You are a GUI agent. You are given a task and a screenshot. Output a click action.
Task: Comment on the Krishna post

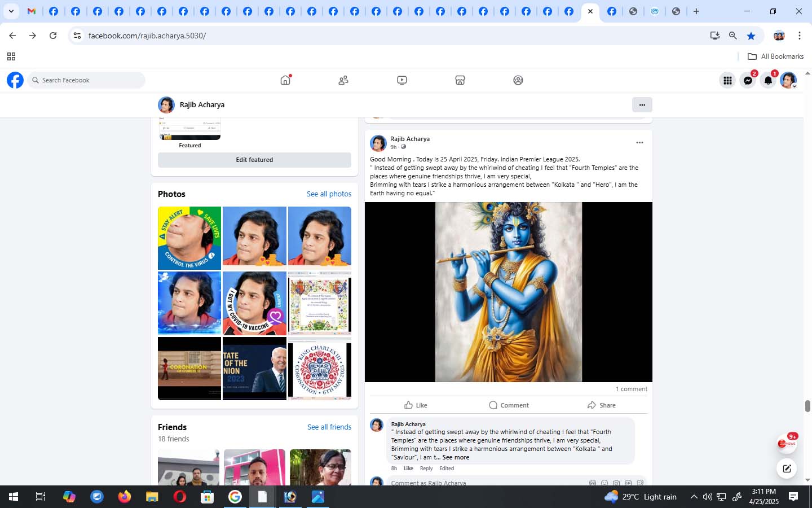click(x=509, y=405)
